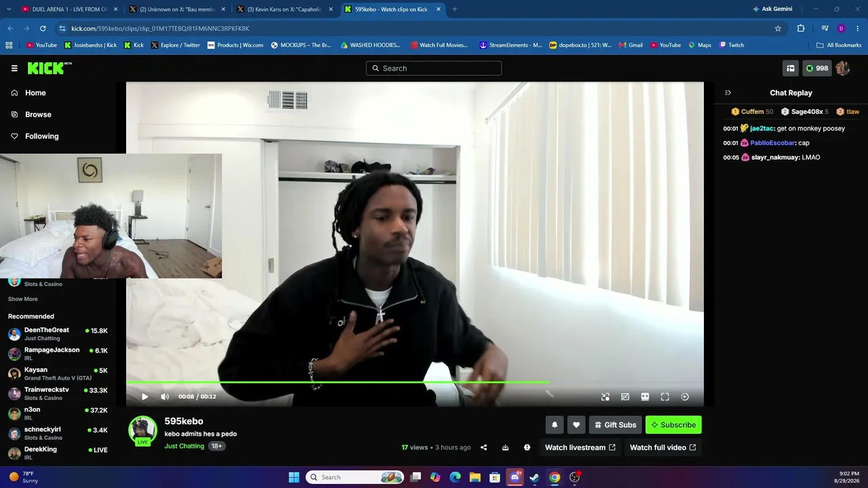Open the Chrome three-dot menu

tap(857, 28)
